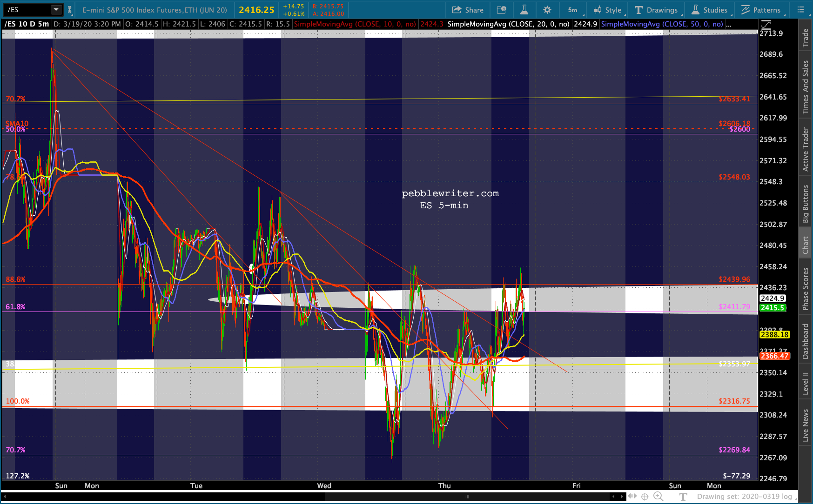Open chart settings gear icon
This screenshot has height=504, width=813.
tap(547, 10)
